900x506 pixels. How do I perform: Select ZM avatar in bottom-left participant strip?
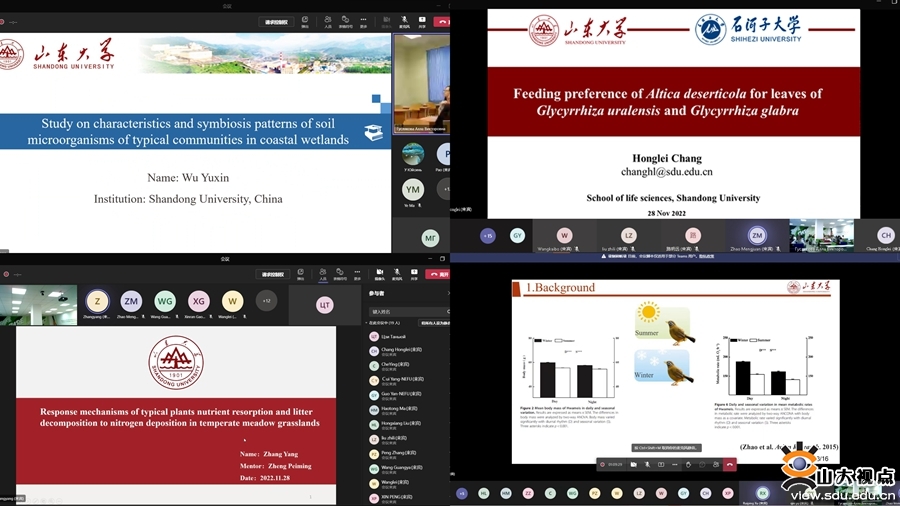coord(131,301)
